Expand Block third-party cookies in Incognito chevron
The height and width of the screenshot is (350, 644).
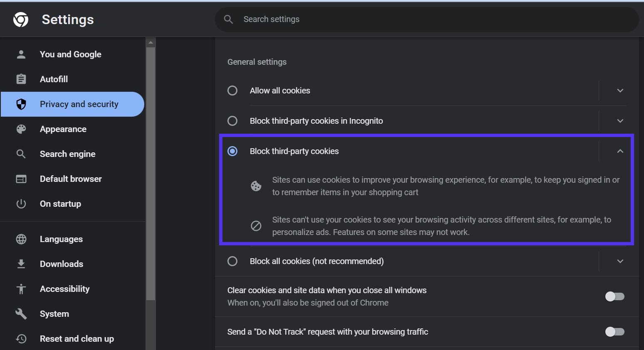[620, 121]
